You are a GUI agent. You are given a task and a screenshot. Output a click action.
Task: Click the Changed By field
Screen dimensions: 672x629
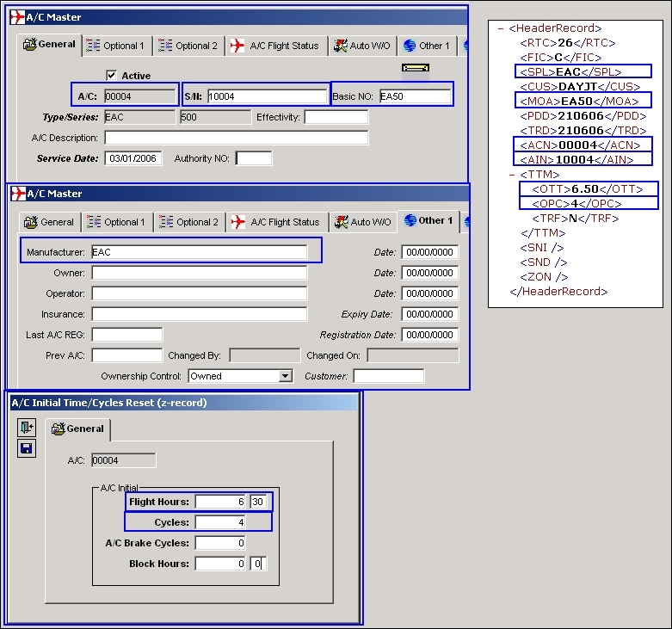click(264, 355)
